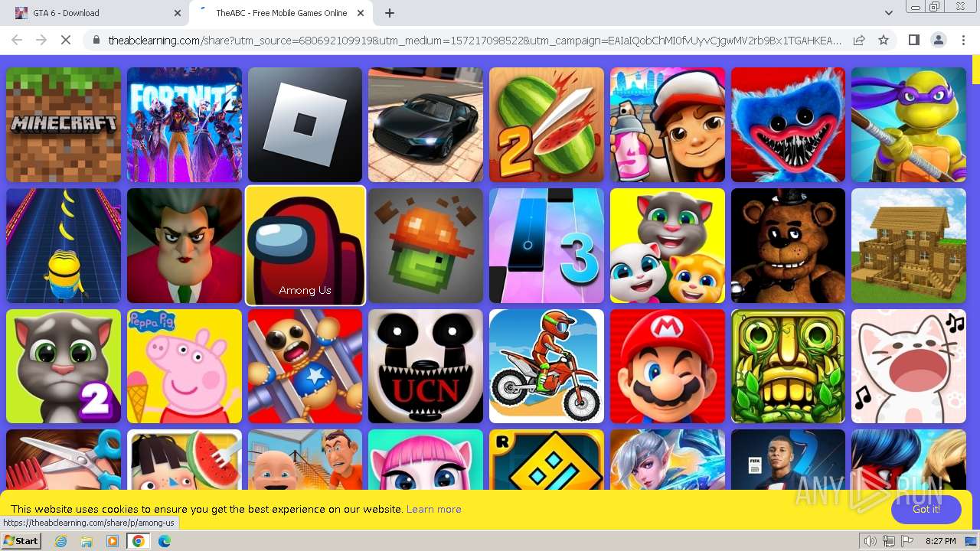Open the Subway Surfers game tile

[668, 125]
